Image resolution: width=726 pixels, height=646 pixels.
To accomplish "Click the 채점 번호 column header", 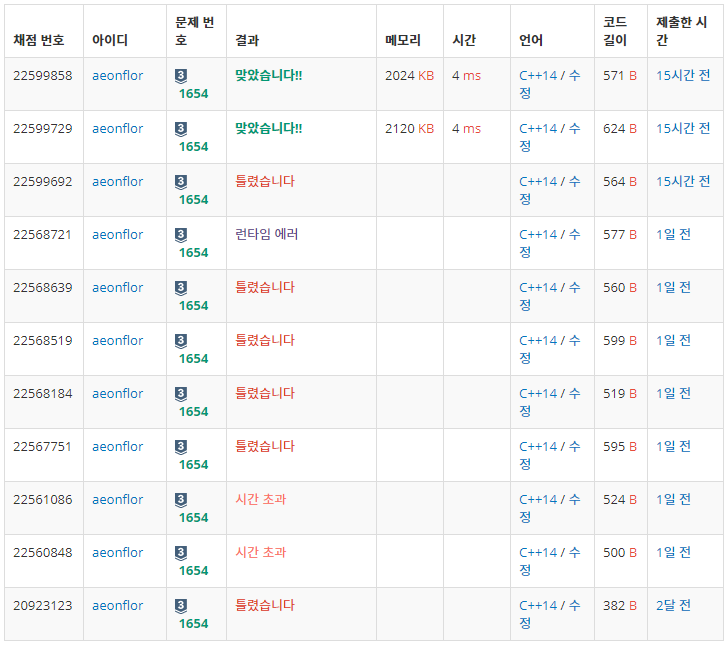I will tap(38, 40).
